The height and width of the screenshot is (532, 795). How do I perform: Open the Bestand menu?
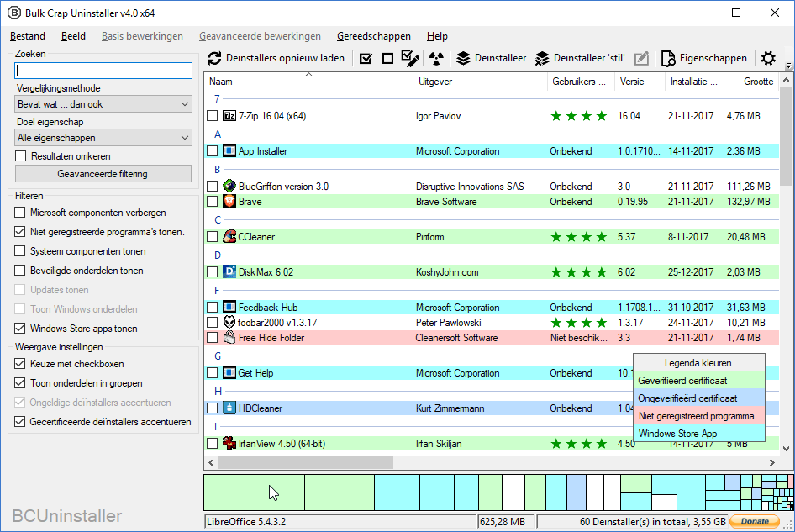point(28,36)
